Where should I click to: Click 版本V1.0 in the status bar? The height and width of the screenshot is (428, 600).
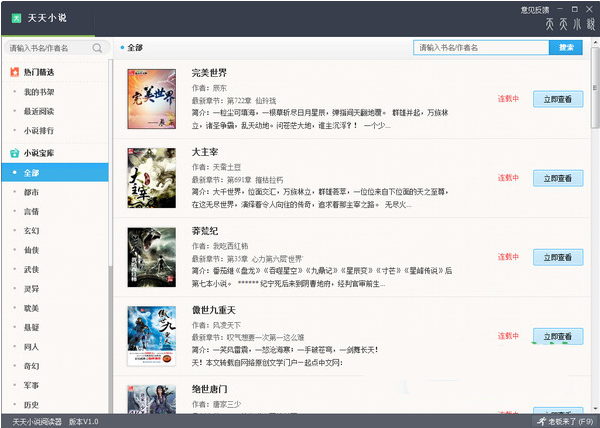point(83,421)
